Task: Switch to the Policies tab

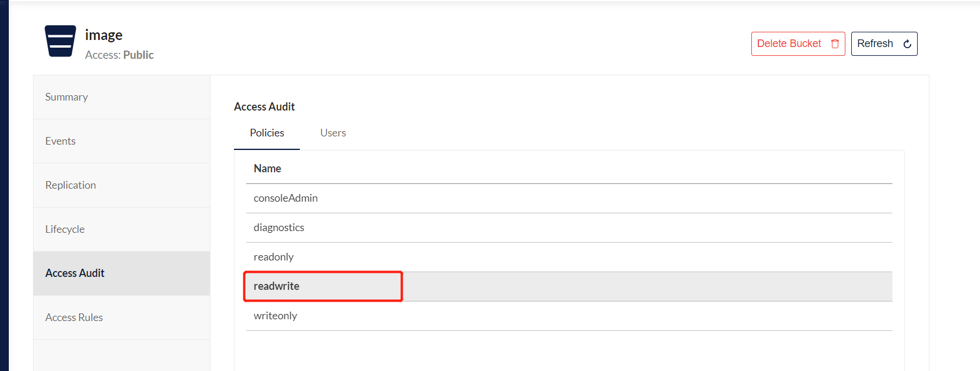Action: point(267,133)
